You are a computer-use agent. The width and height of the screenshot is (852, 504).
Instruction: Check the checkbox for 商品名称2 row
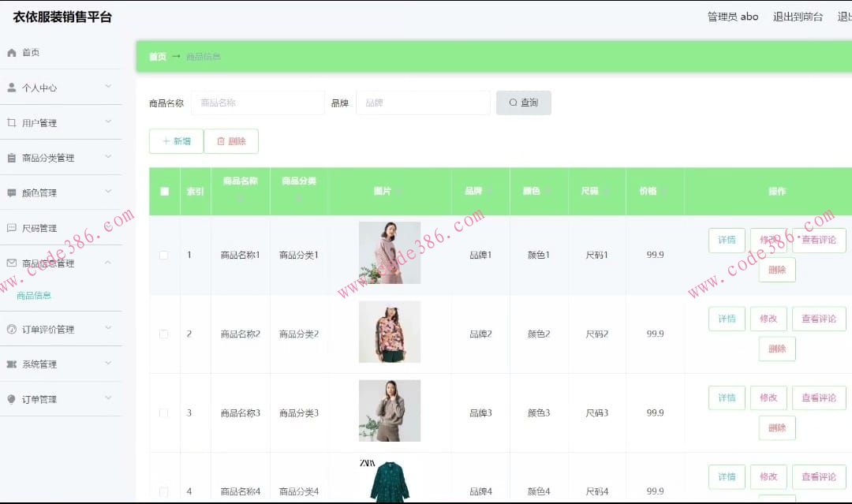164,333
